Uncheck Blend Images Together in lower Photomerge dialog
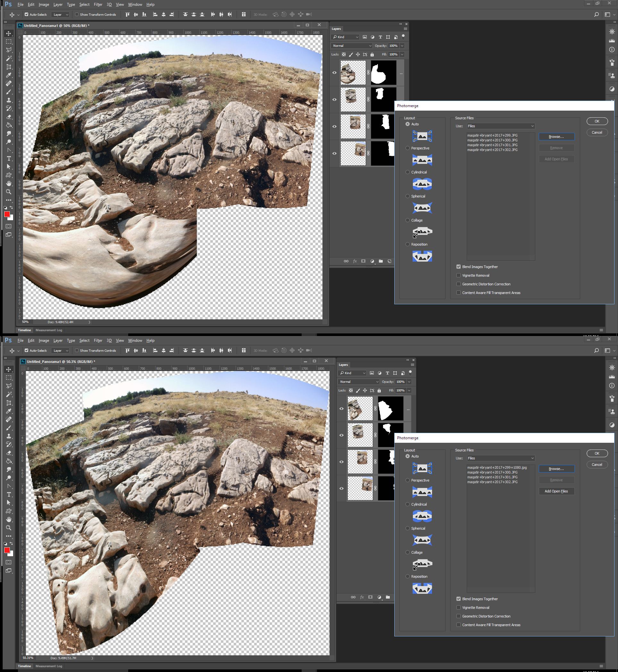 [x=458, y=599]
